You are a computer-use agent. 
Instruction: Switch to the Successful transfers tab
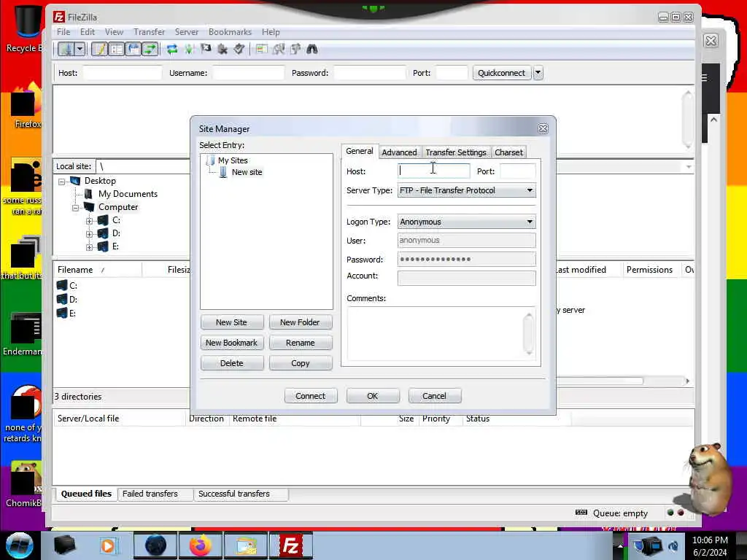[x=234, y=494]
